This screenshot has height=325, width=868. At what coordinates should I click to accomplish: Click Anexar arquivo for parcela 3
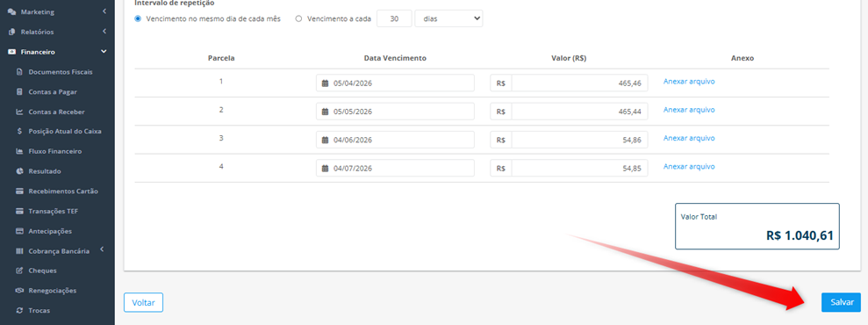(x=689, y=139)
